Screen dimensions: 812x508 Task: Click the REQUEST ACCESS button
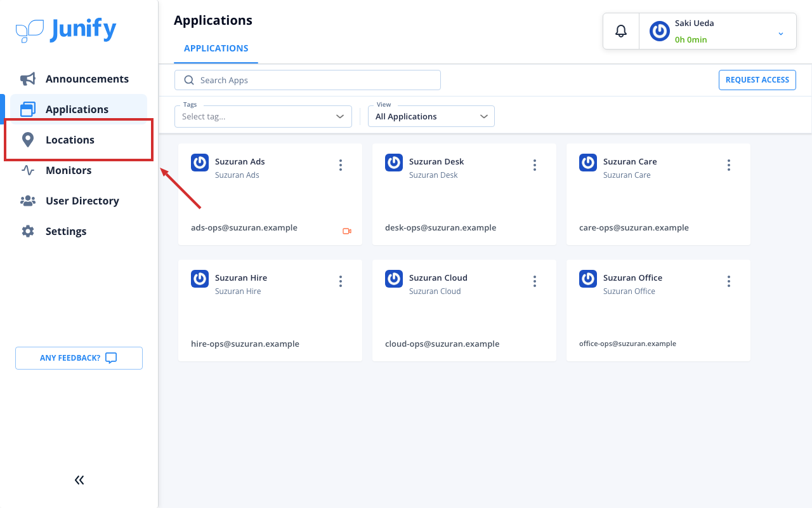tap(757, 80)
